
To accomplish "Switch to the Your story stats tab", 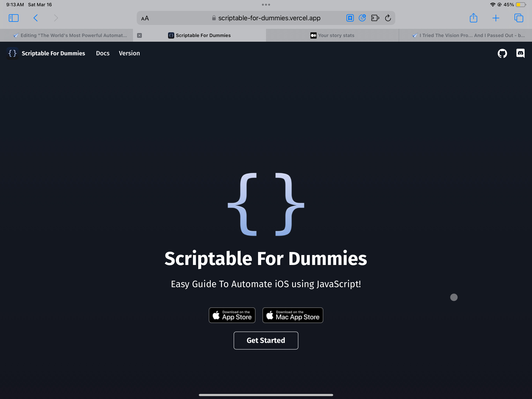I will (x=332, y=35).
